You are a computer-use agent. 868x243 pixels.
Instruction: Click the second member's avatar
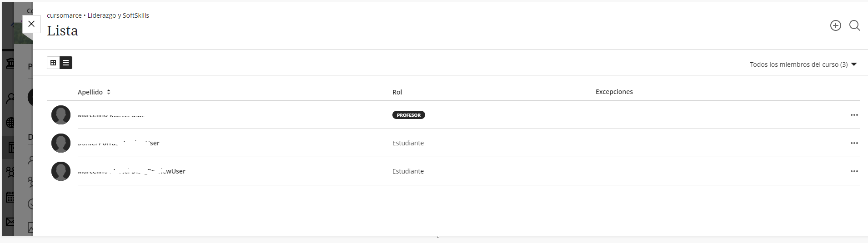pyautogui.click(x=61, y=143)
